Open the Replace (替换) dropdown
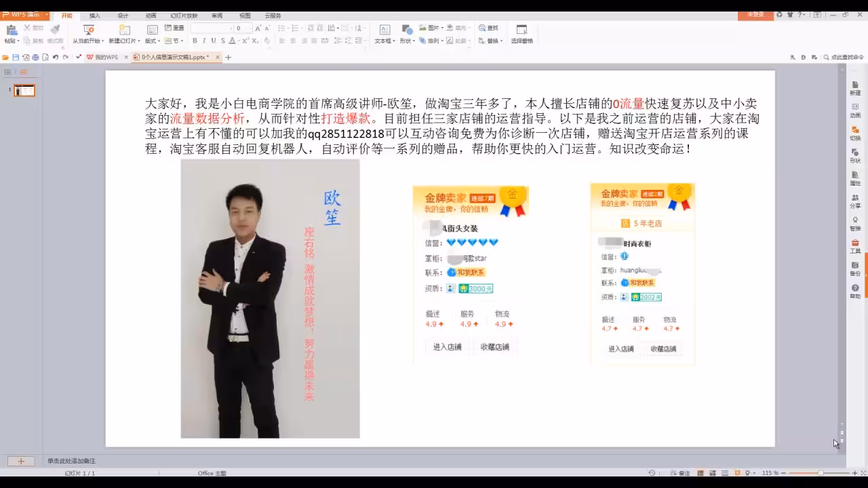Screen dimensions: 868x488 (491, 41)
